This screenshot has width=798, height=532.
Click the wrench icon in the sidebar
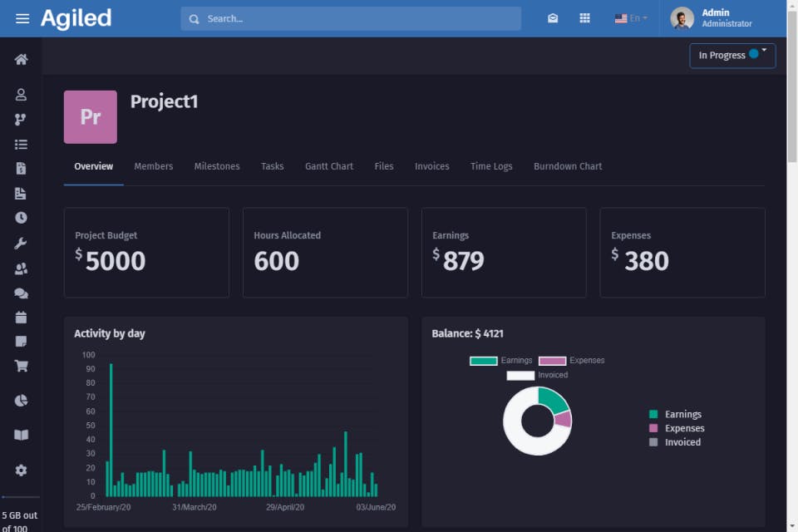(x=21, y=244)
